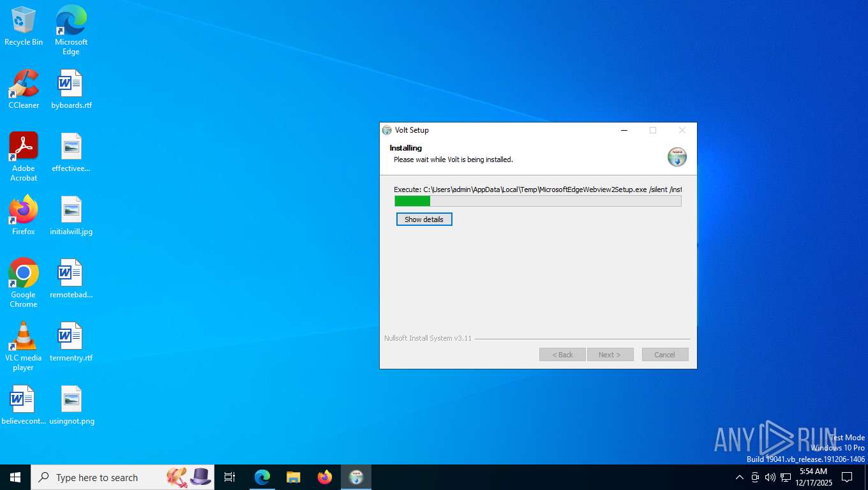This screenshot has width=868, height=490.
Task: Show hidden system tray icons
Action: click(740, 477)
